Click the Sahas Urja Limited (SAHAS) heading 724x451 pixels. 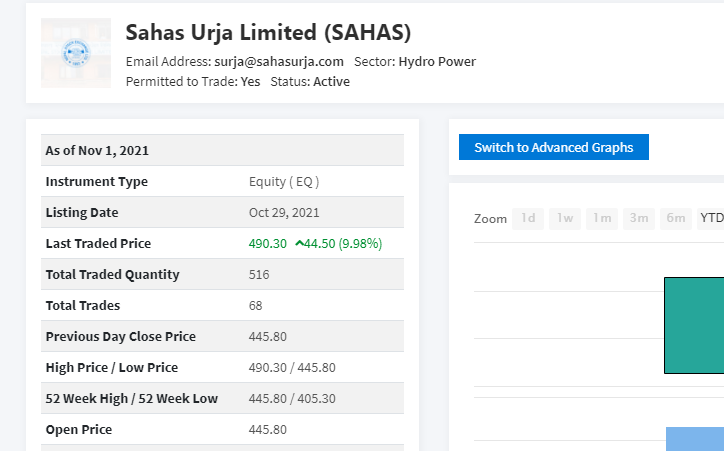268,33
